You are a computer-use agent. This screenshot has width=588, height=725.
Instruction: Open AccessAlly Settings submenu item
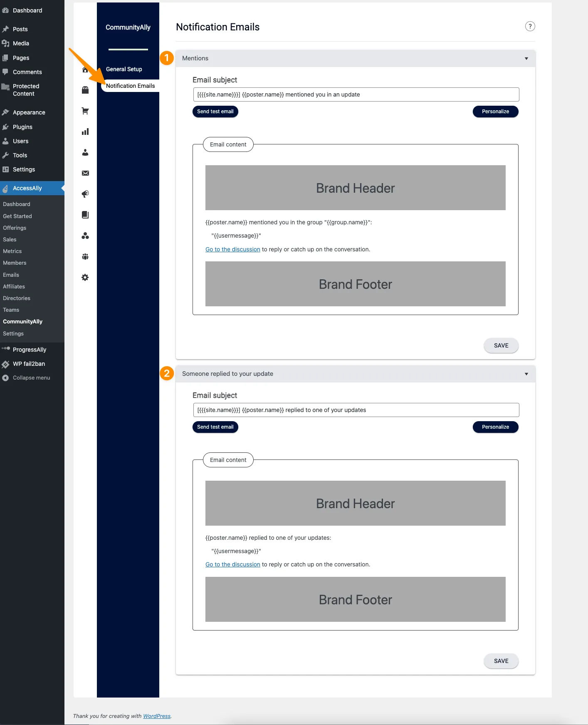tap(13, 334)
